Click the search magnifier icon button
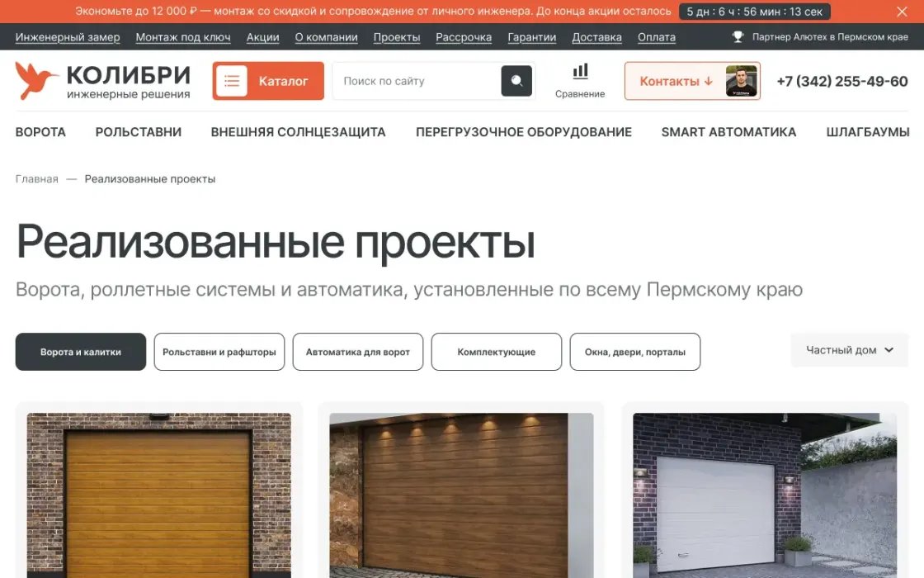This screenshot has height=578, width=924. [516, 81]
